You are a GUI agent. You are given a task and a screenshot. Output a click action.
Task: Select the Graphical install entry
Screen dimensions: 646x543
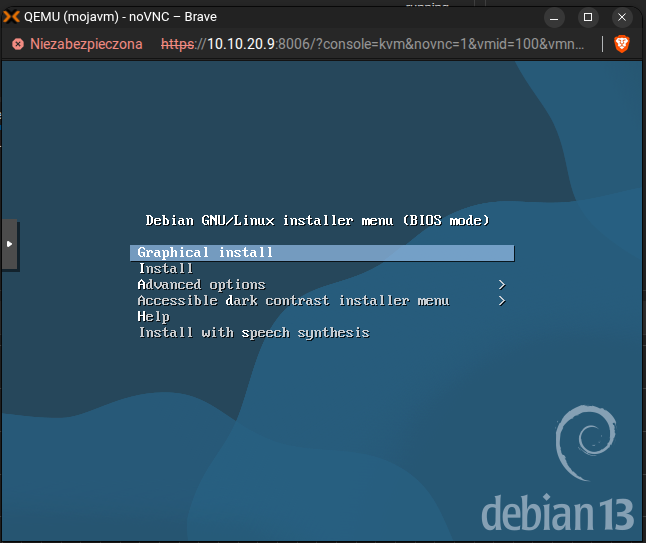coord(205,253)
